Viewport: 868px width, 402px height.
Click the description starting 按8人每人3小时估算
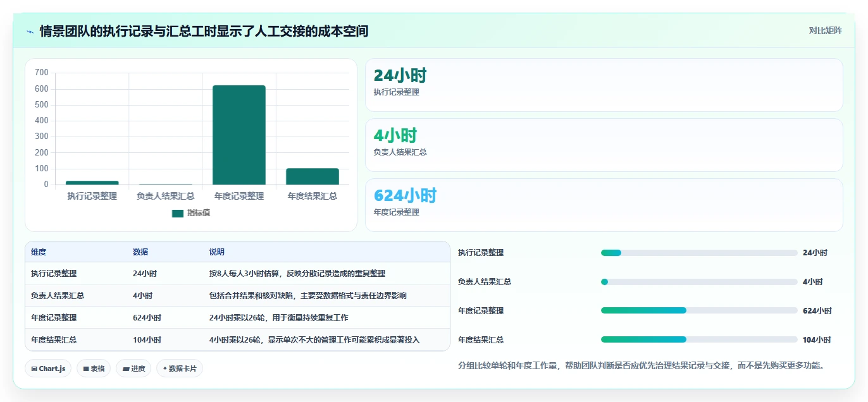point(297,274)
